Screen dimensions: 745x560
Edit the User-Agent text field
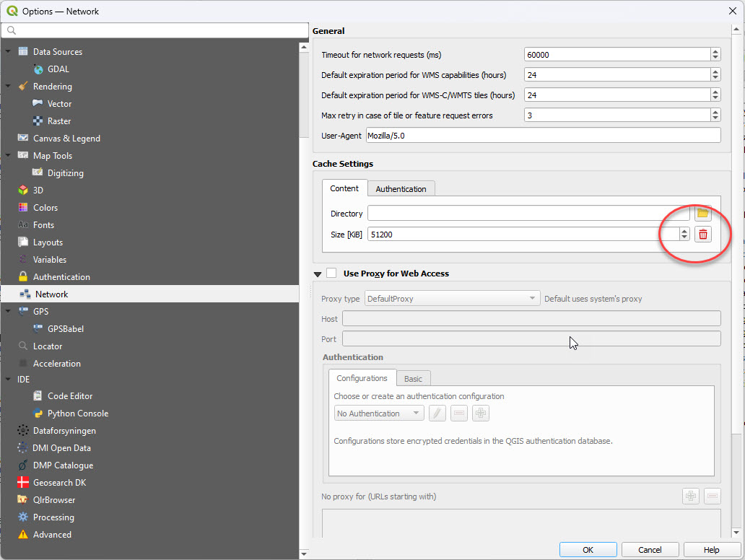point(544,136)
